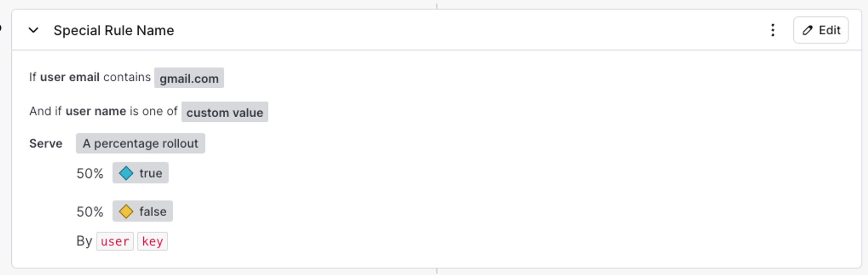Click the Edit button
Image resolution: width=868 pixels, height=275 pixels.
click(x=821, y=30)
